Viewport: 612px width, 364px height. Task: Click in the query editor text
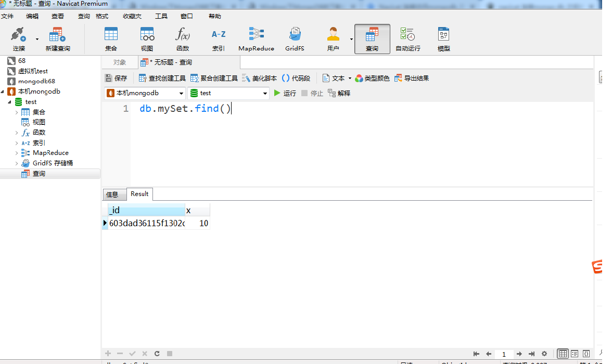coord(185,109)
